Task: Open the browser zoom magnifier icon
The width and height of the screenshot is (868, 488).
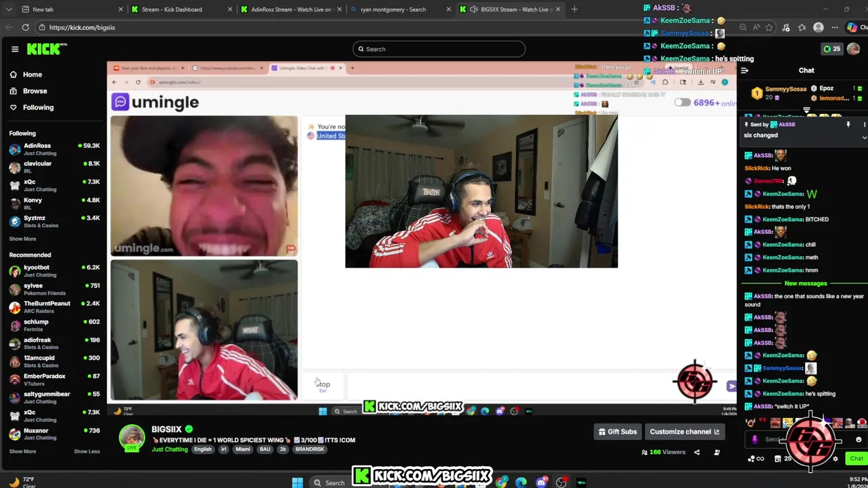Action: (743, 27)
